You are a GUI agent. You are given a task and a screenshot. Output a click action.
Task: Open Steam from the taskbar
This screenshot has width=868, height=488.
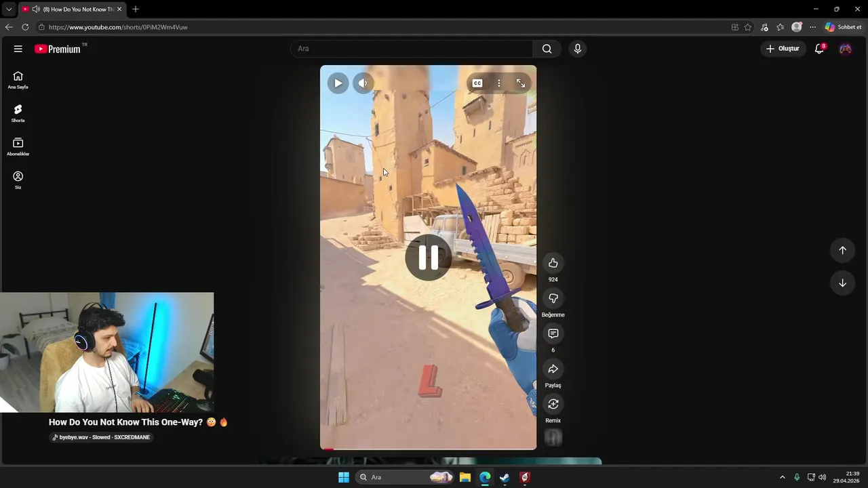pos(505,477)
